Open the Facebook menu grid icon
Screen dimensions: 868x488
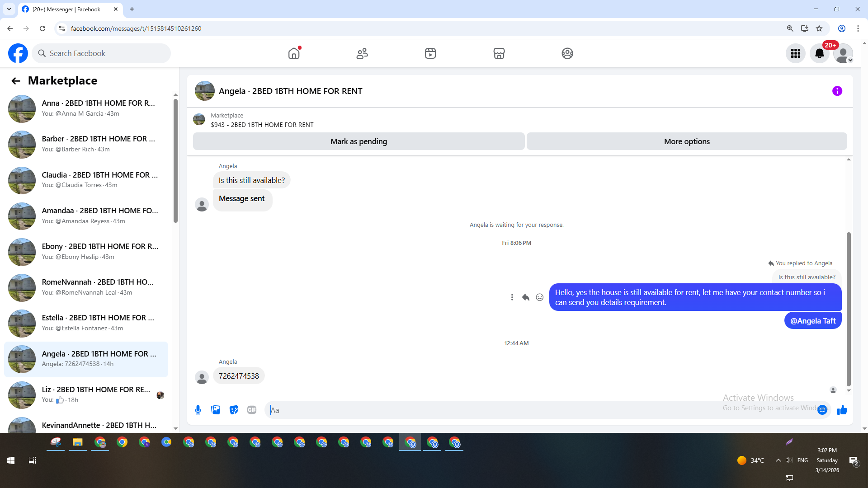click(796, 53)
